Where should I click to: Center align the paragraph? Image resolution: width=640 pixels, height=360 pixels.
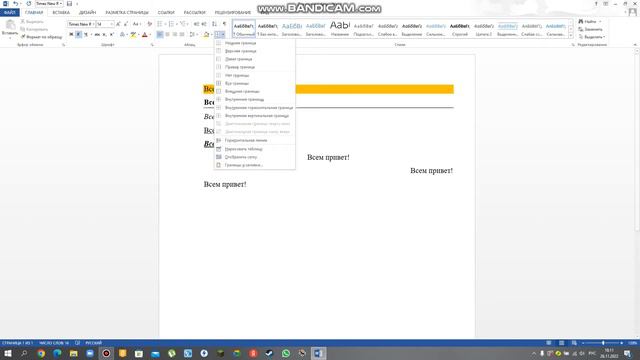167,35
